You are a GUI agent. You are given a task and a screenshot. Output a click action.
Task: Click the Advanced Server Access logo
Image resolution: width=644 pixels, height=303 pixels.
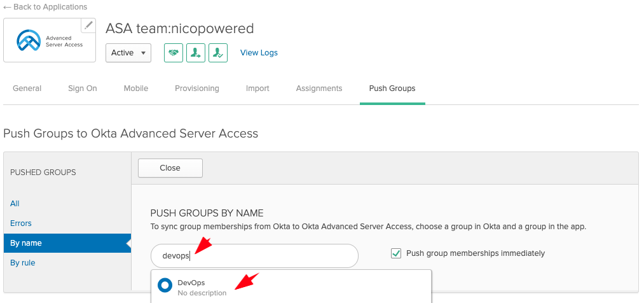[x=50, y=41]
